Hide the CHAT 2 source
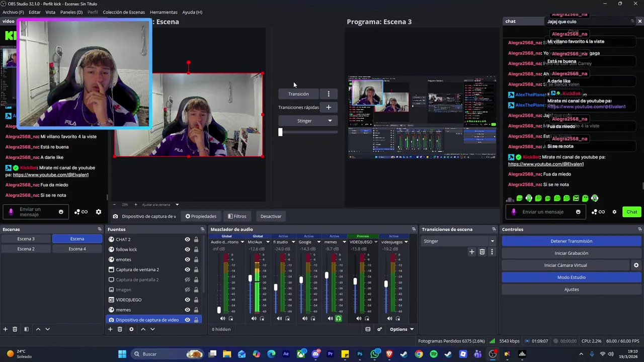This screenshot has width=644, height=362. (x=187, y=239)
